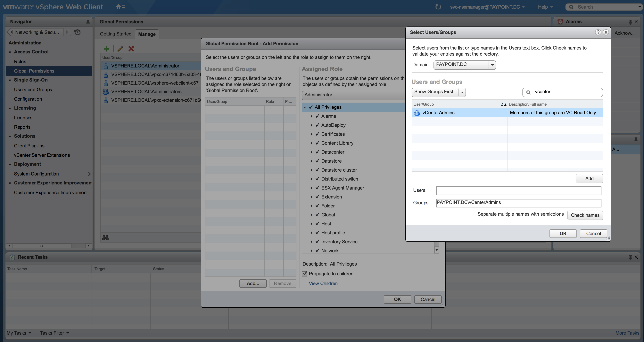This screenshot has height=342, width=644.
Task: Click the Check names button
Action: [585, 215]
